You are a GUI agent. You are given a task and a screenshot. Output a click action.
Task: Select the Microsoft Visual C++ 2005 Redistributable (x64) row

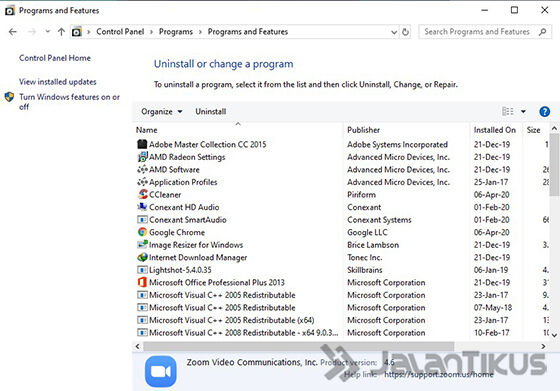(342, 320)
